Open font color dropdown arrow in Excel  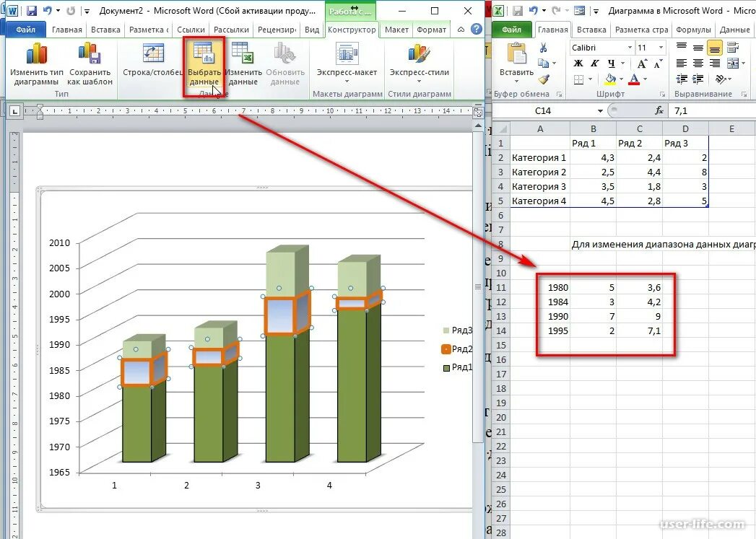click(645, 79)
